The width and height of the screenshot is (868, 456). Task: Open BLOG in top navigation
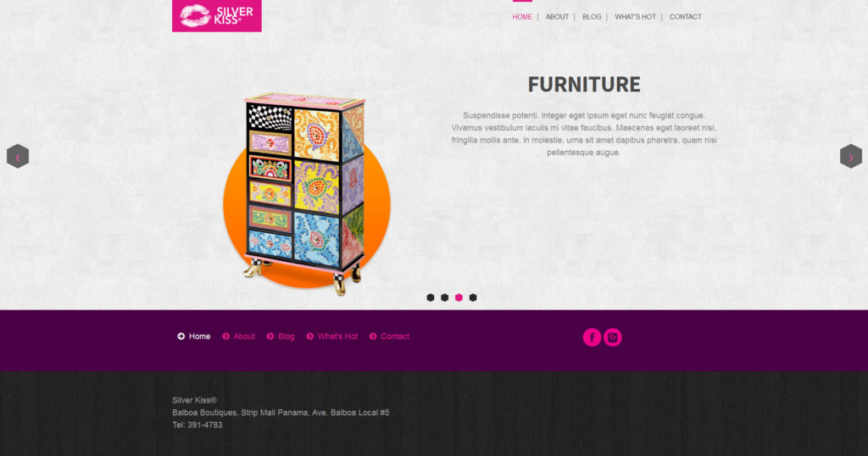(592, 17)
